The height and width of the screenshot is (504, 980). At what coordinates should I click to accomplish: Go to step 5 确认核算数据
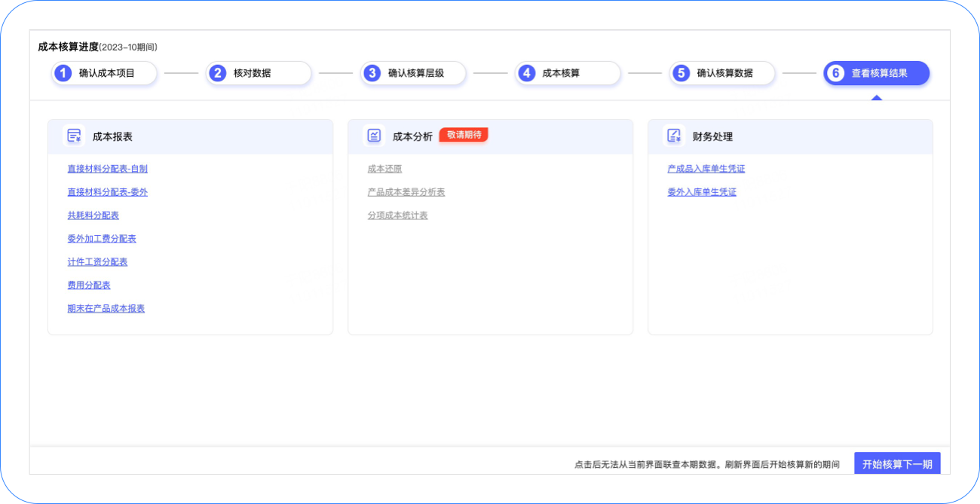point(722,73)
